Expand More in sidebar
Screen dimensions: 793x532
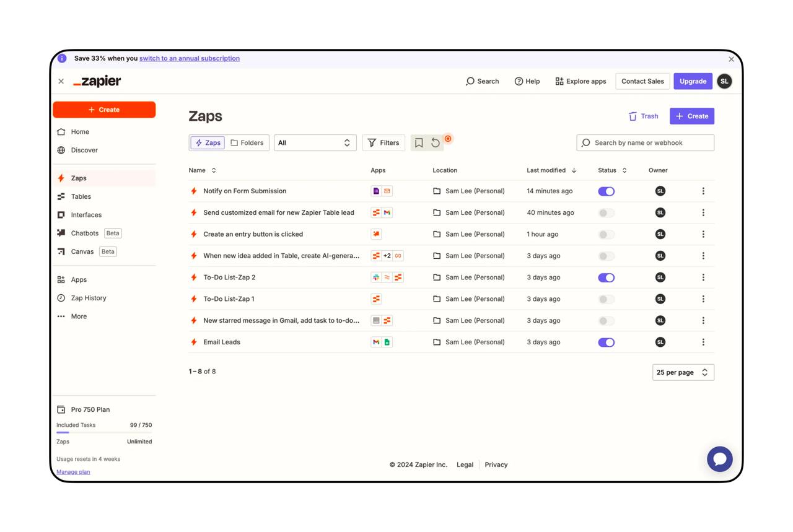(x=104, y=316)
